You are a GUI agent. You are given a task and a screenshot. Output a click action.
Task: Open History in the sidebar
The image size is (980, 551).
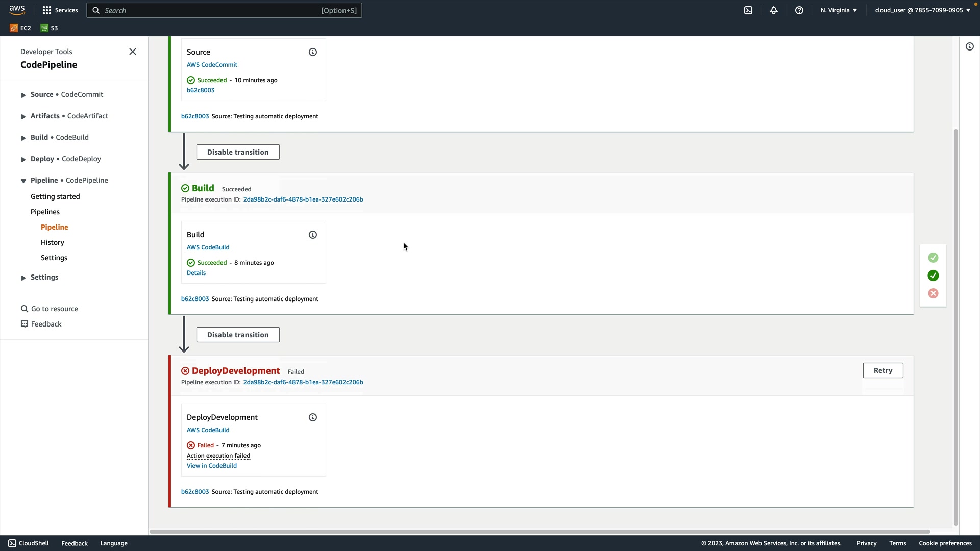coord(53,242)
